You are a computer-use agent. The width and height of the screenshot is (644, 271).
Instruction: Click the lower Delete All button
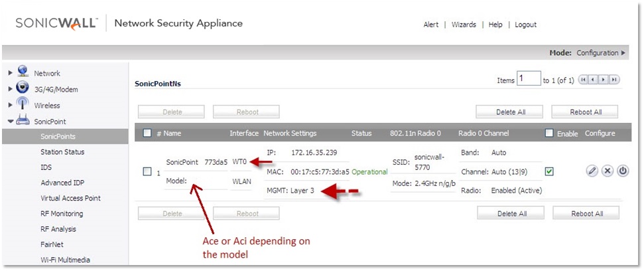click(x=511, y=213)
